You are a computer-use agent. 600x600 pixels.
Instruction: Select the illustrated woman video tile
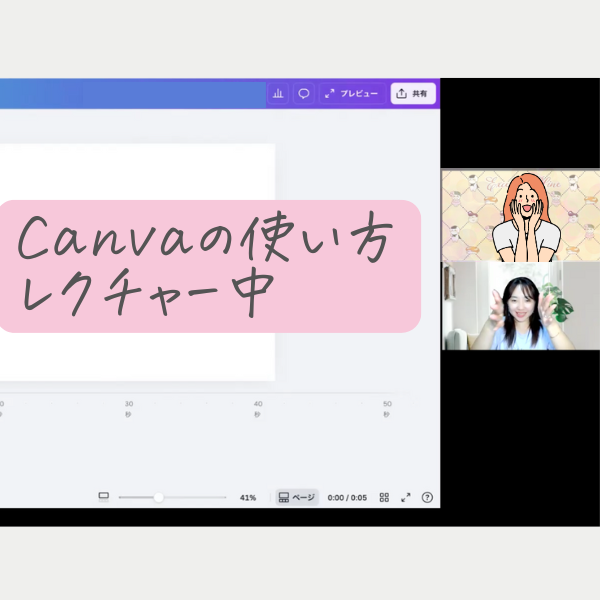click(x=520, y=214)
